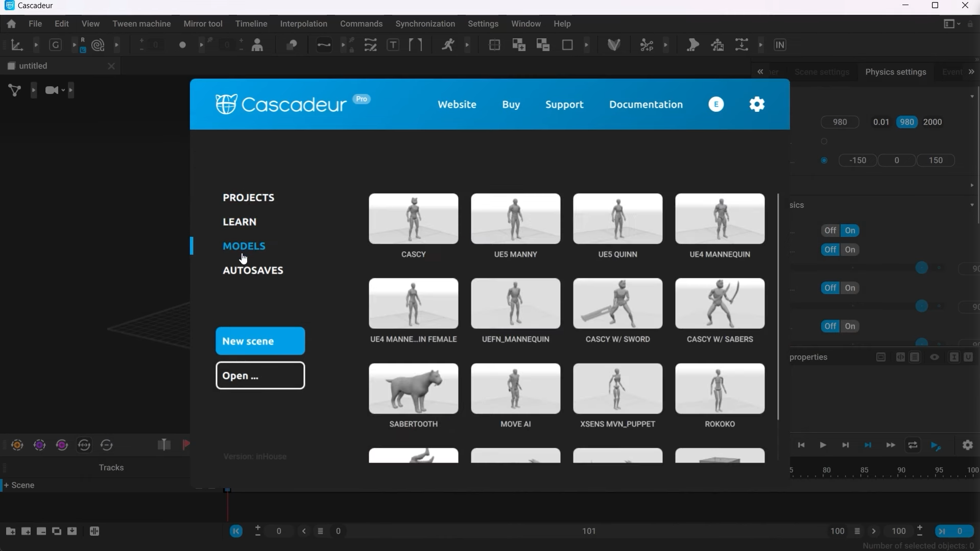
Task: Select gravity preset value 2000
Action: click(x=933, y=122)
